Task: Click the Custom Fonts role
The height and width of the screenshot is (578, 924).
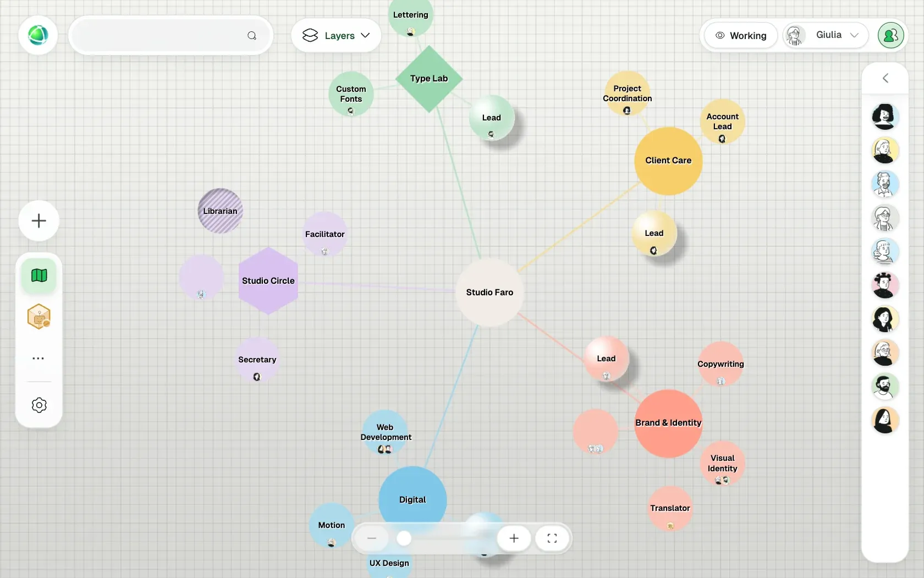Action: [x=351, y=94]
